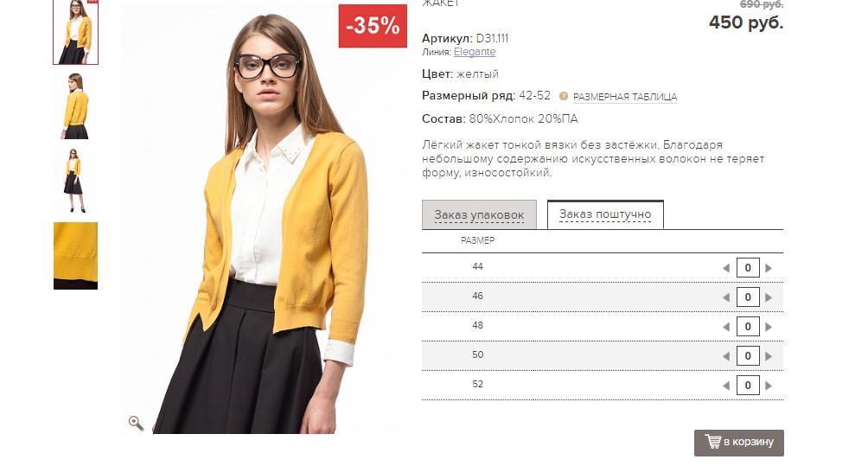The width and height of the screenshot is (868, 466).
Task: Open РАЗМЕРНАЯ ТАБЛИЦА size chart link
Action: (625, 97)
